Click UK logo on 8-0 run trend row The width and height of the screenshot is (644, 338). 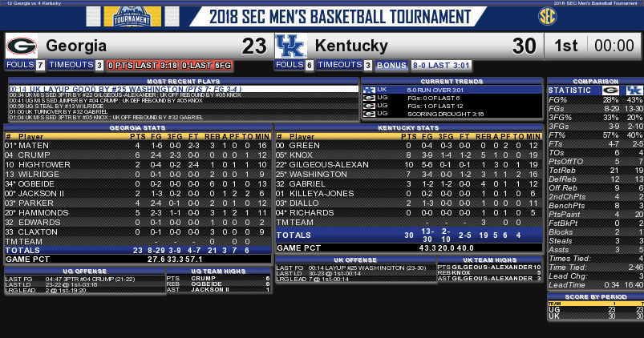pyautogui.click(x=369, y=90)
